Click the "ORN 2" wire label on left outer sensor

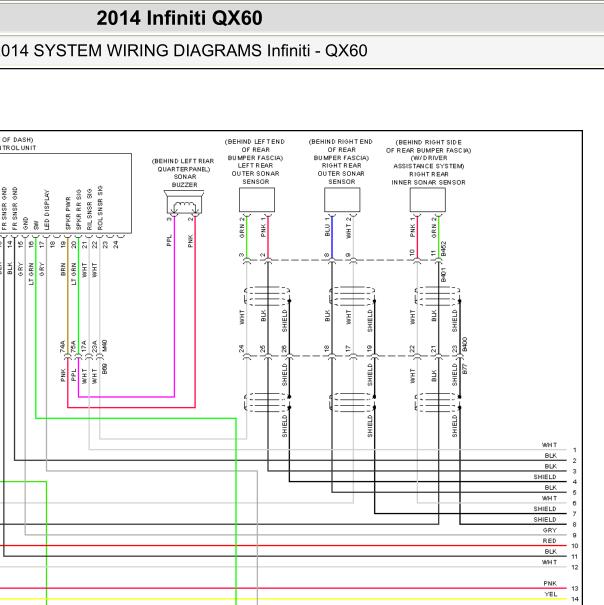click(x=242, y=228)
